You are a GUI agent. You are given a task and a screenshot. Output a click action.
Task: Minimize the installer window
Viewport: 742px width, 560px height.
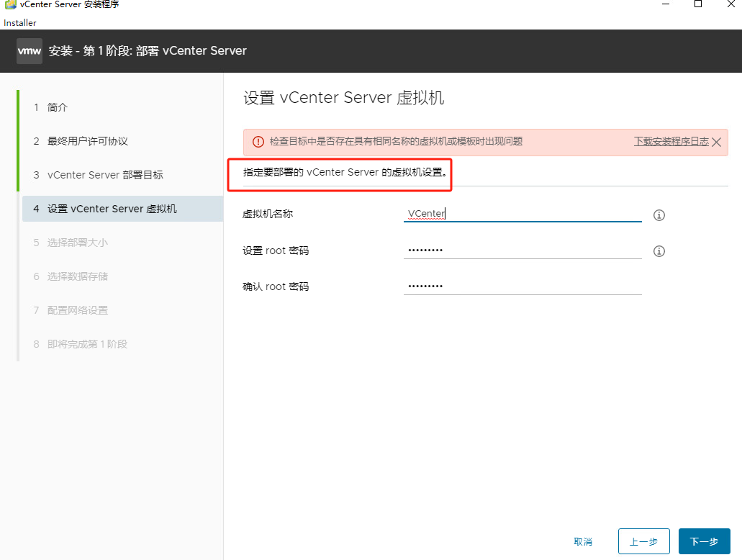(666, 4)
